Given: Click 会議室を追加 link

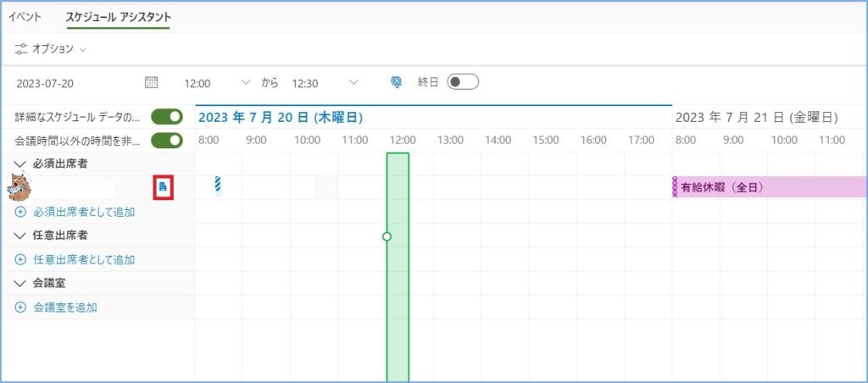Looking at the screenshot, I should (x=64, y=308).
